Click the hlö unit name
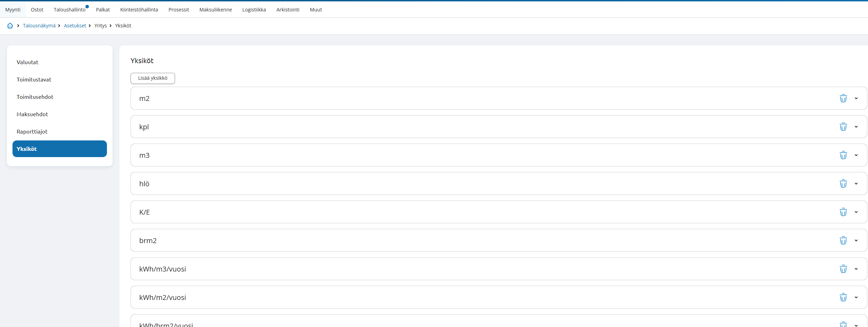 pyautogui.click(x=144, y=184)
